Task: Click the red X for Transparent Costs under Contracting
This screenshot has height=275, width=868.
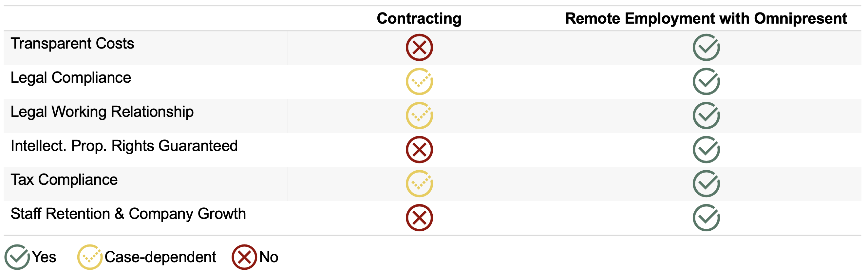Action: [x=419, y=47]
